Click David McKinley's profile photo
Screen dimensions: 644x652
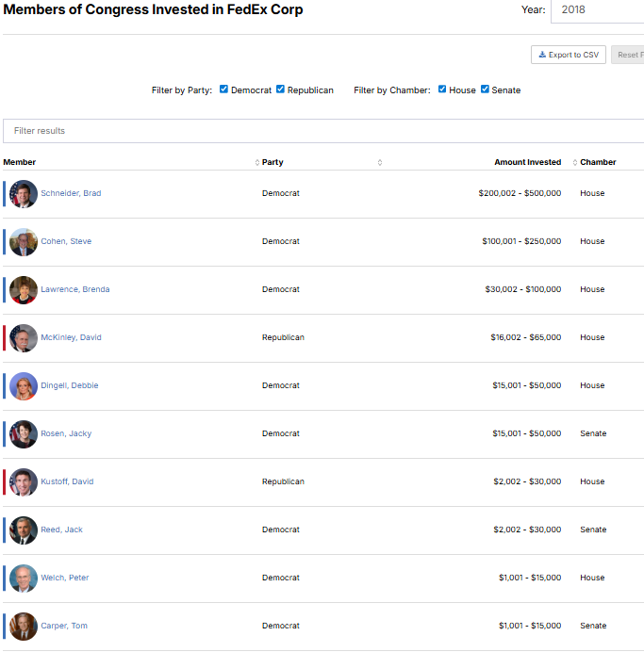point(24,338)
